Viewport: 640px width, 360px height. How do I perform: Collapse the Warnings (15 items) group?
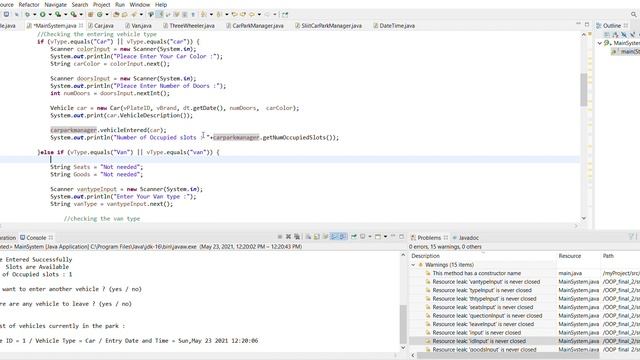(413, 265)
